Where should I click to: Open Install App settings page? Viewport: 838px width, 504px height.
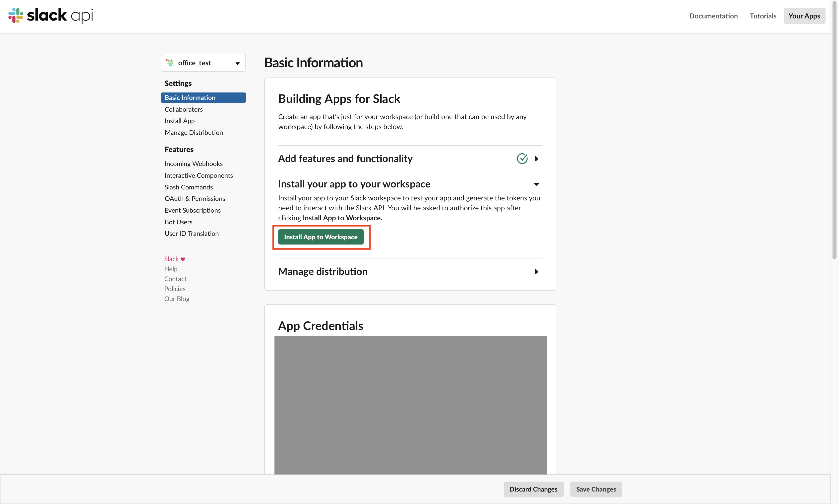[179, 121]
